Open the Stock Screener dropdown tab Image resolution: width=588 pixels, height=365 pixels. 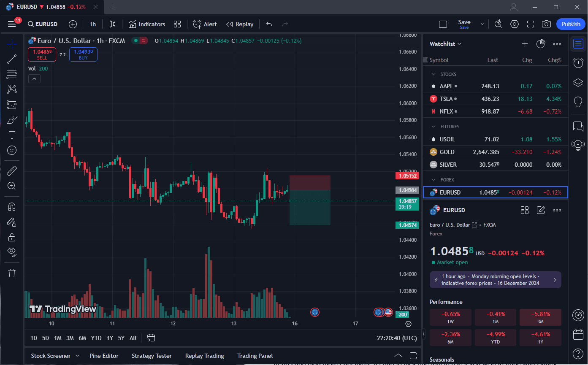[x=55, y=356]
